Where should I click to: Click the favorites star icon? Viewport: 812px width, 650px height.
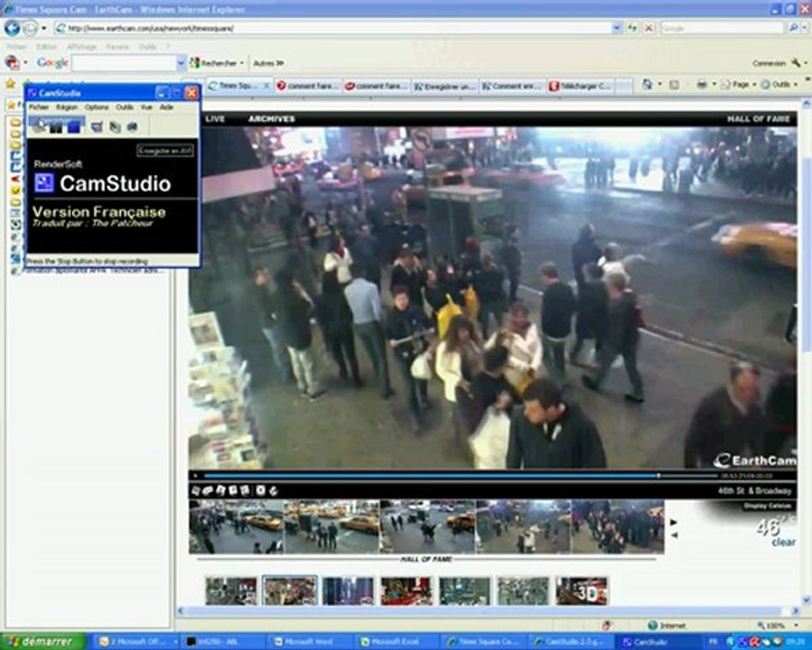tap(10, 83)
